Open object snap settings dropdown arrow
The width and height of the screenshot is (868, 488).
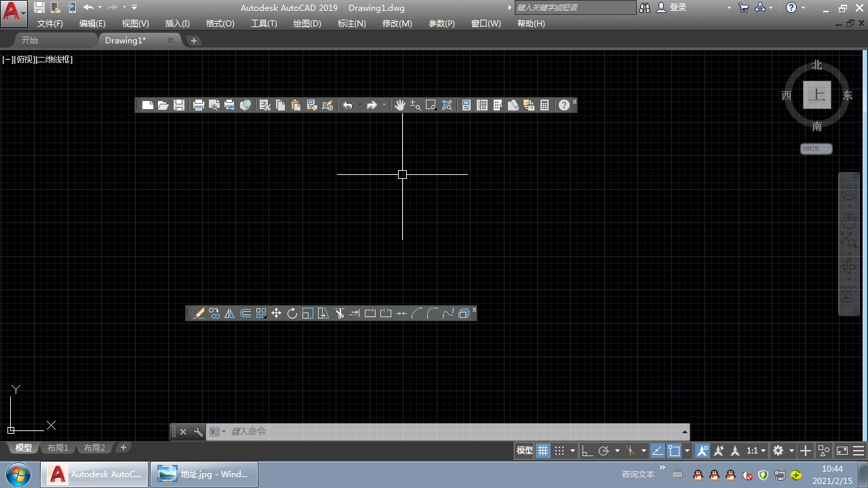pos(687,451)
